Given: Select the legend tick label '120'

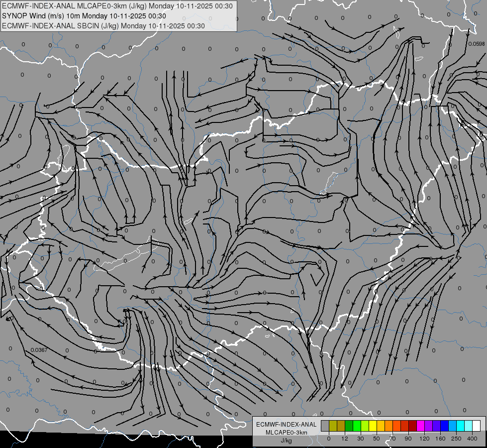Looking at the screenshot, I should point(424,439).
